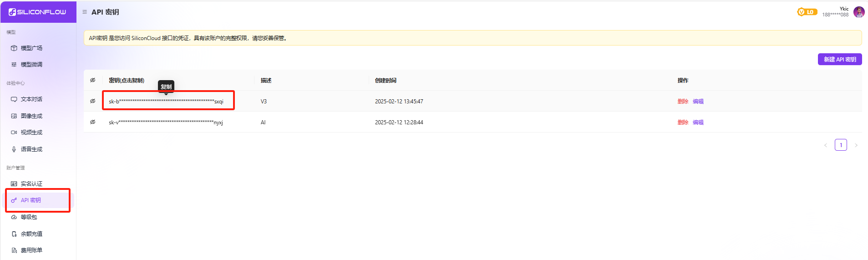Image resolution: width=868 pixels, height=260 pixels.
Task: Click the API 密钥 key icon
Action: click(14, 200)
